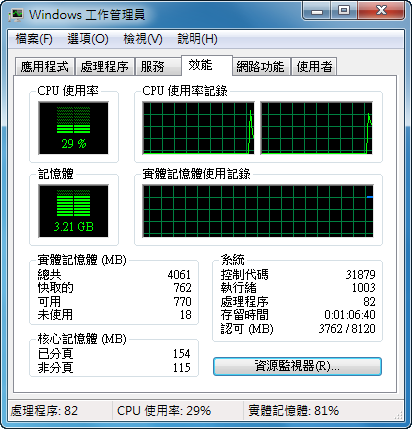The width and height of the screenshot is (412, 429).
Task: Open 資源監視器(R)... button
Action: [x=297, y=366]
